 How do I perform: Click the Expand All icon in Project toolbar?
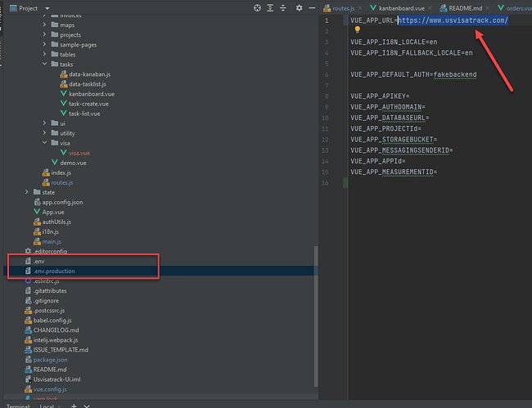270,8
